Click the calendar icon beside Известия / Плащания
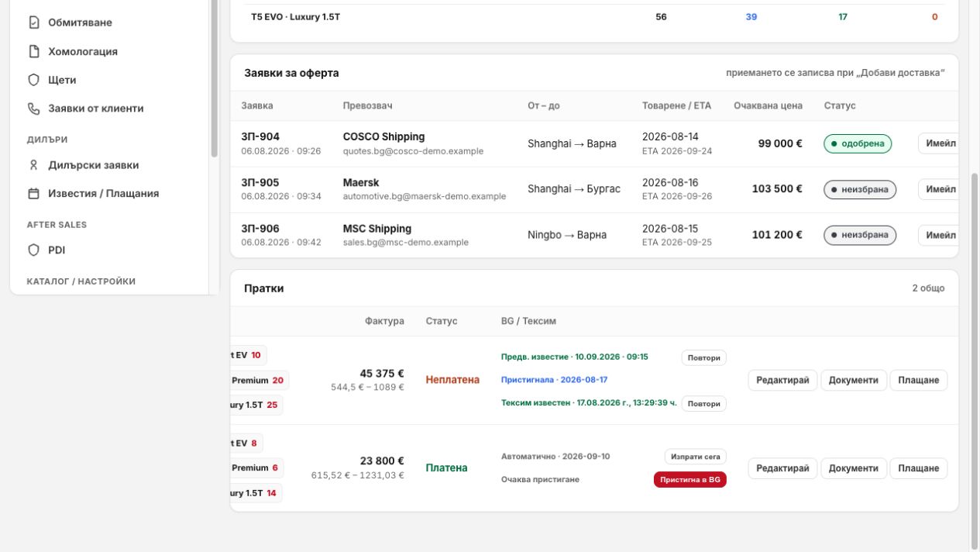 click(33, 194)
